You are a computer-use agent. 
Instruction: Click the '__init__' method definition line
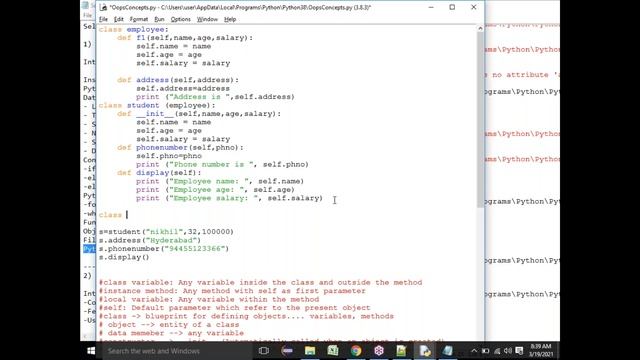click(199, 114)
